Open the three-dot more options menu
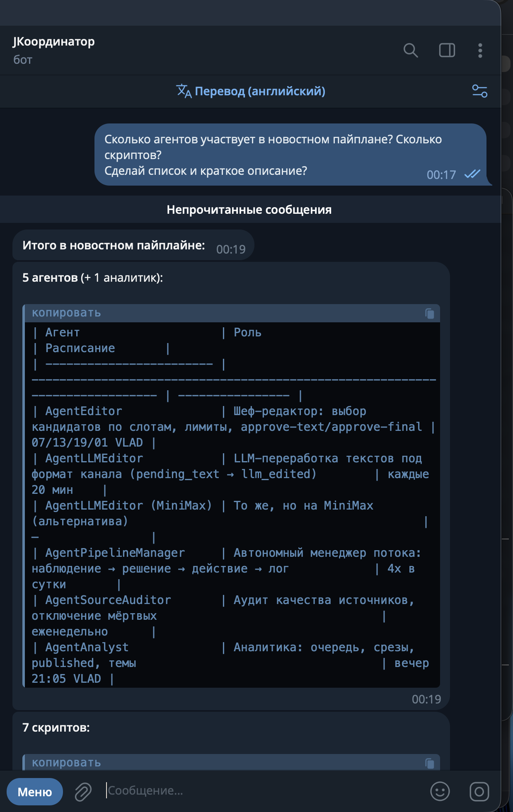This screenshot has height=812, width=513. [480, 51]
